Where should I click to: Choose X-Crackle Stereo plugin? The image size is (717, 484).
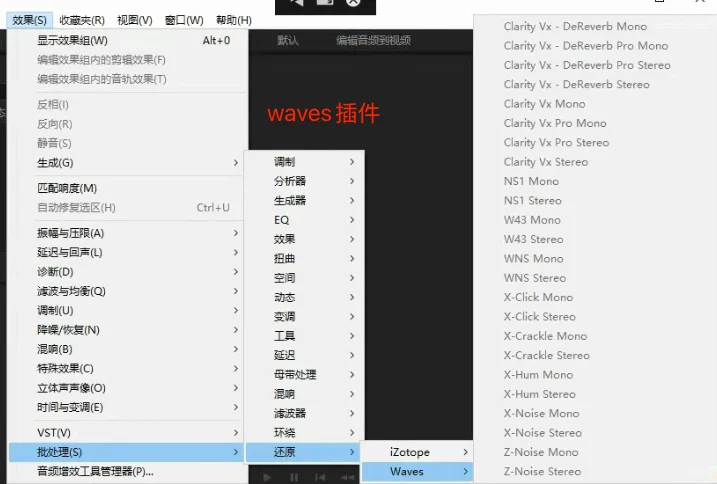pos(547,355)
